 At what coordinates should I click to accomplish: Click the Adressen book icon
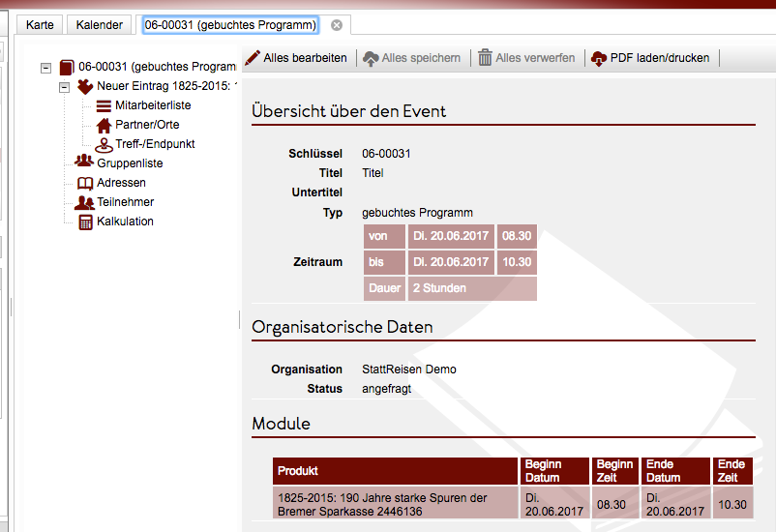[x=85, y=183]
